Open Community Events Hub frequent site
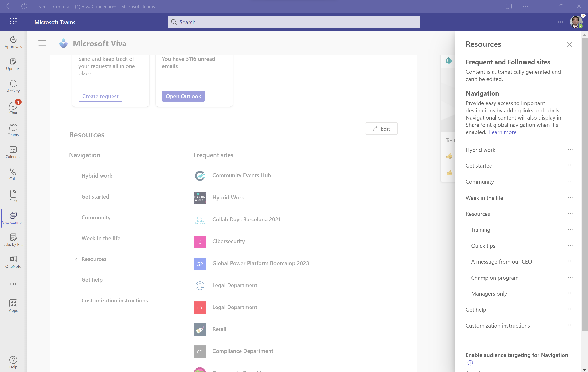Screen dimensions: 588x372 coord(241,175)
